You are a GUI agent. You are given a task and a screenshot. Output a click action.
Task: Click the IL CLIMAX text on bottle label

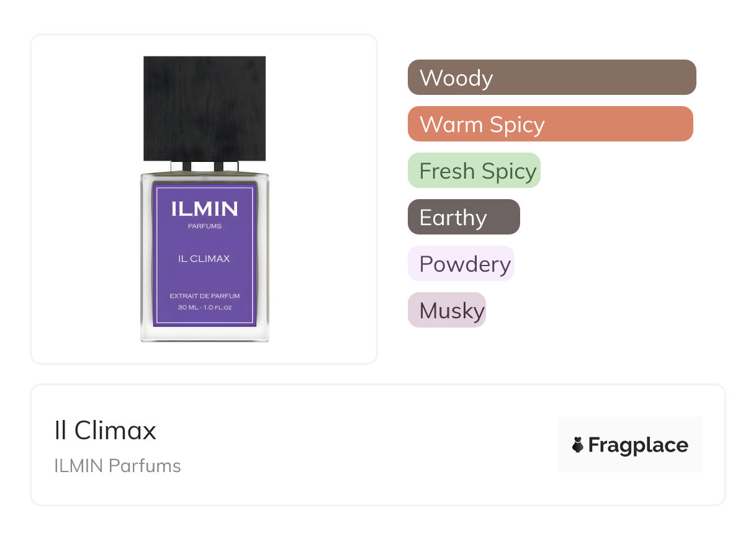pyautogui.click(x=204, y=259)
